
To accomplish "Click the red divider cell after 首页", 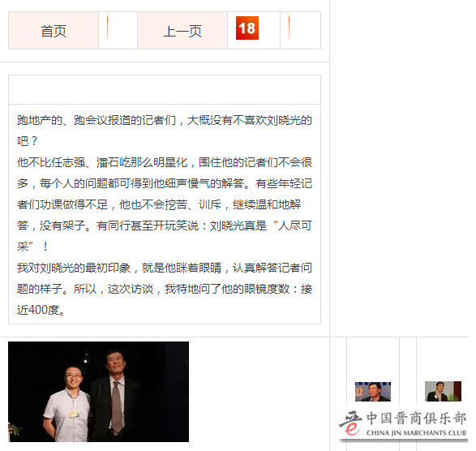I will tap(118, 31).
